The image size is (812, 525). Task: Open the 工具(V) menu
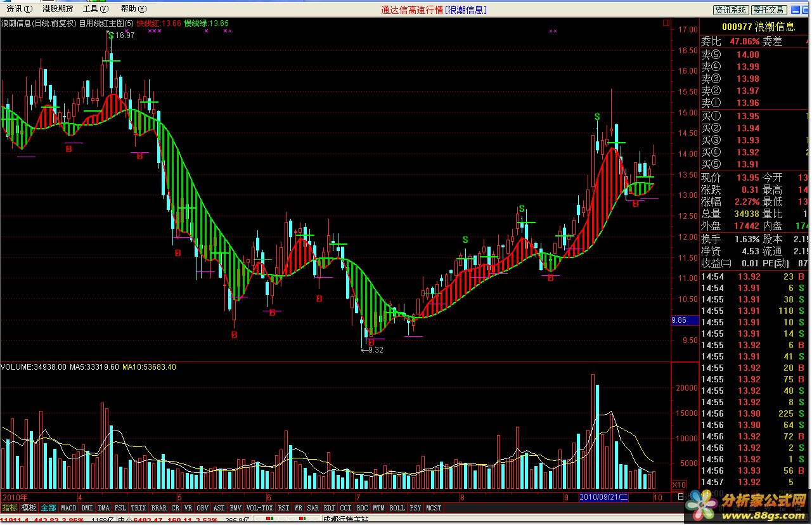95,9
